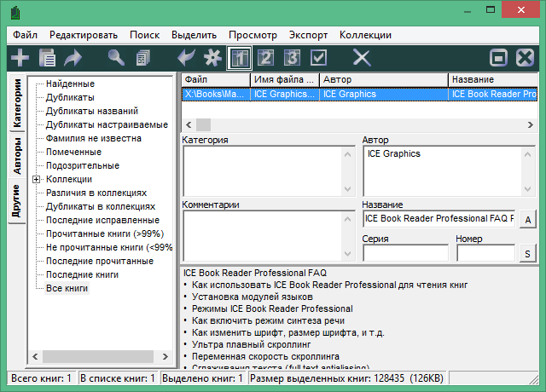Expand the Коллекции tree node
Viewport: 546px width, 392px height.
(36, 180)
